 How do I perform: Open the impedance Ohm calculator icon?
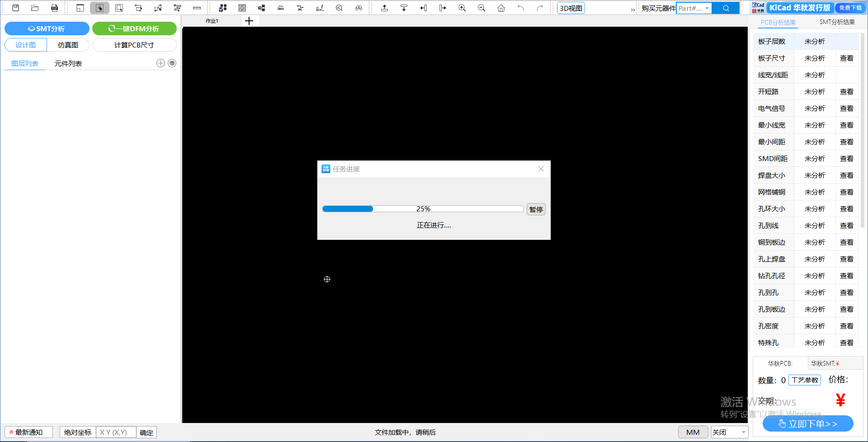coord(281,8)
